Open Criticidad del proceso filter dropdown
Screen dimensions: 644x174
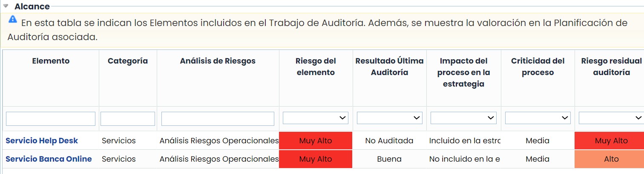click(538, 118)
